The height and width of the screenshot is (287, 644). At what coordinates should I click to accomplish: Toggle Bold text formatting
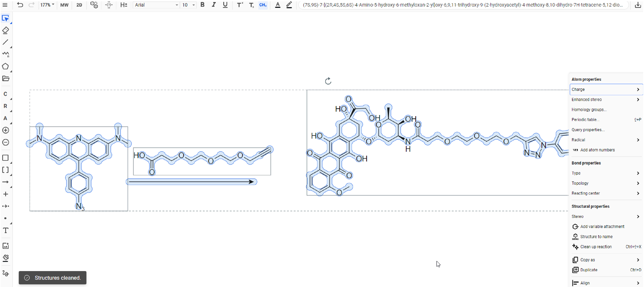202,5
